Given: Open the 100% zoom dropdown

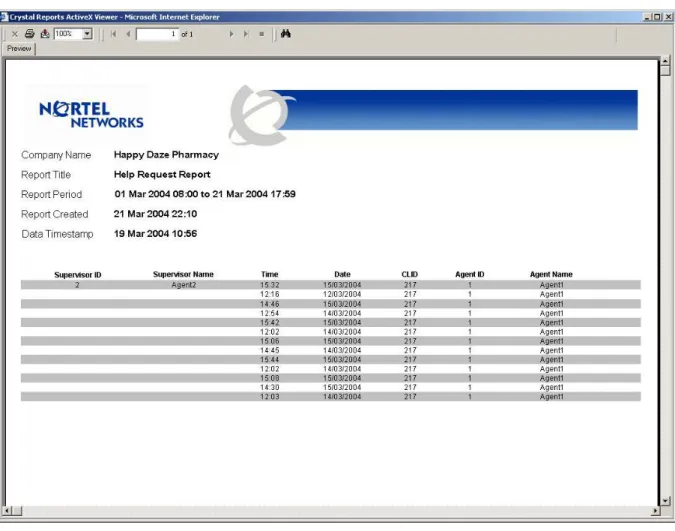Looking at the screenshot, I should pyautogui.click(x=87, y=34).
